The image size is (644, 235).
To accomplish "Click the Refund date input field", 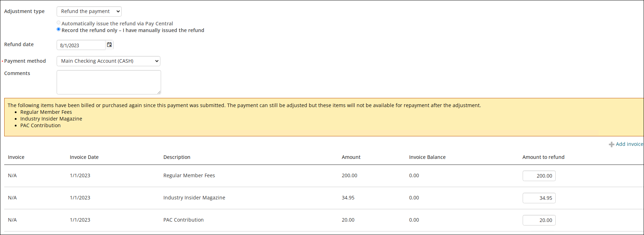I will (x=81, y=45).
